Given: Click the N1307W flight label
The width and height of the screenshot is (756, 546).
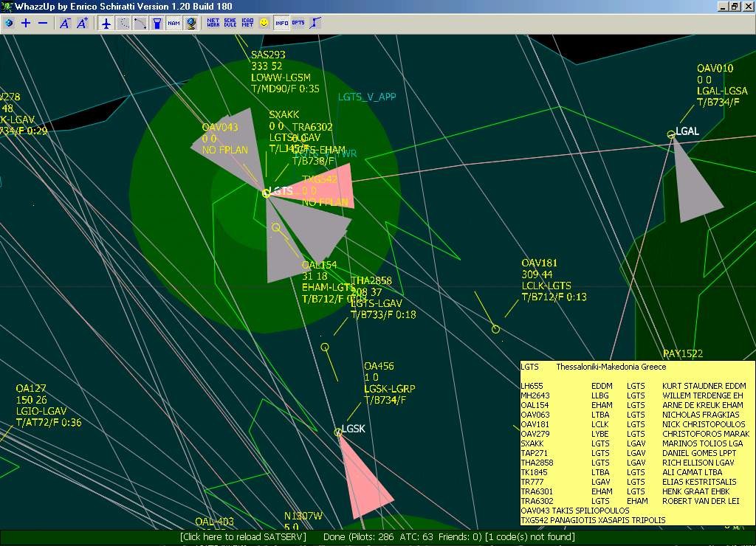Looking at the screenshot, I should tap(303, 516).
